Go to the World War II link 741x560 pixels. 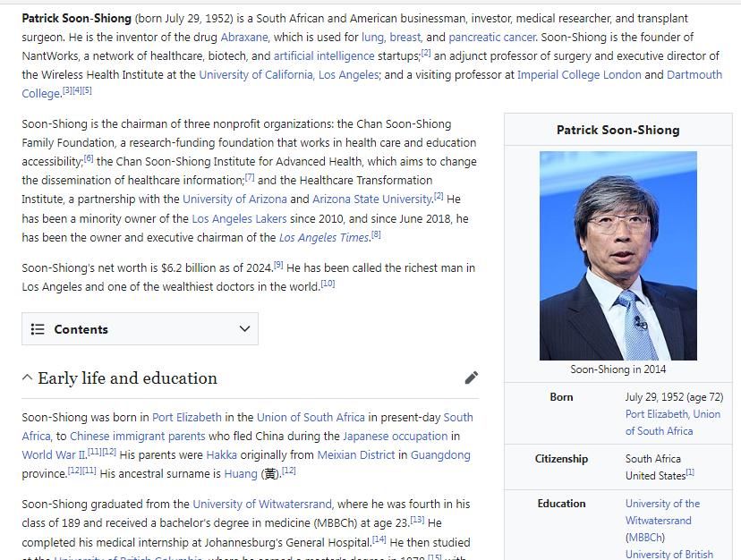pos(54,454)
